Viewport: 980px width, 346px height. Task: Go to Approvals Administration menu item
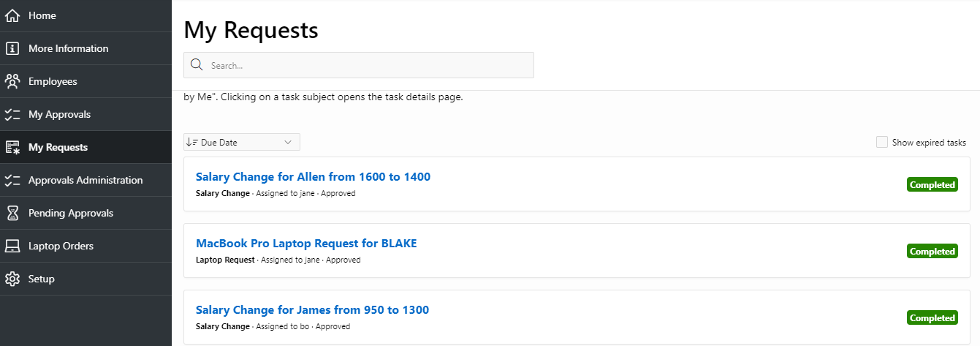(86, 180)
